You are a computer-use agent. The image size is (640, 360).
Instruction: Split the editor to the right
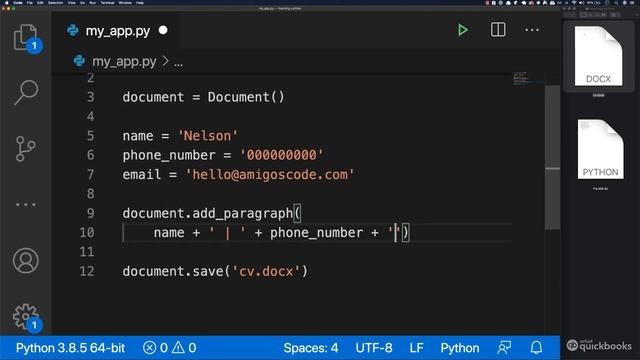(498, 30)
